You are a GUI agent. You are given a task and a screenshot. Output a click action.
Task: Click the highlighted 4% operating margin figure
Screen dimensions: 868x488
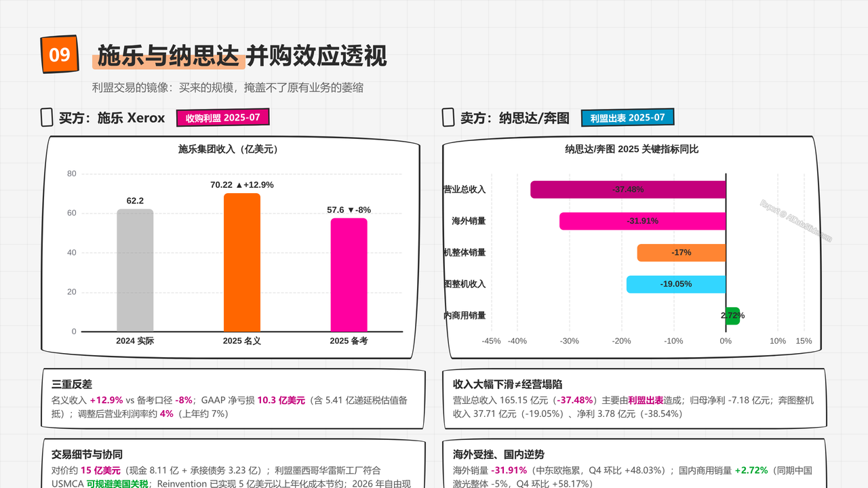(167, 413)
